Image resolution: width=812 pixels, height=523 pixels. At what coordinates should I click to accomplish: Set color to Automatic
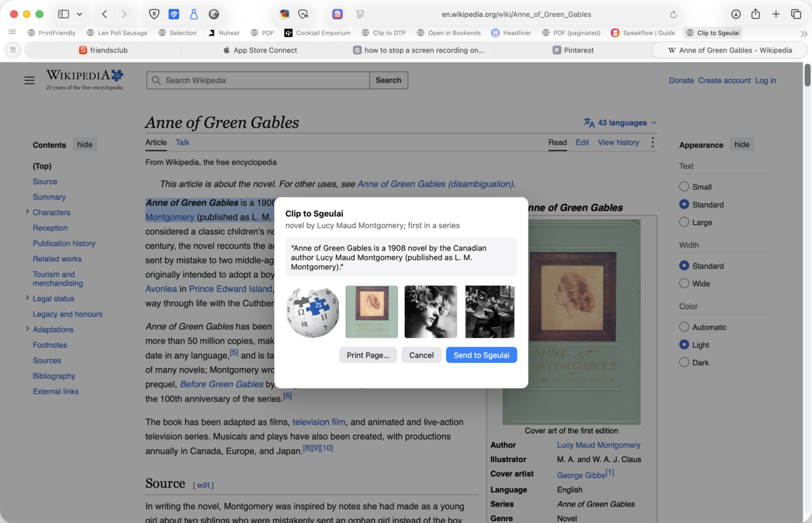[684, 327]
